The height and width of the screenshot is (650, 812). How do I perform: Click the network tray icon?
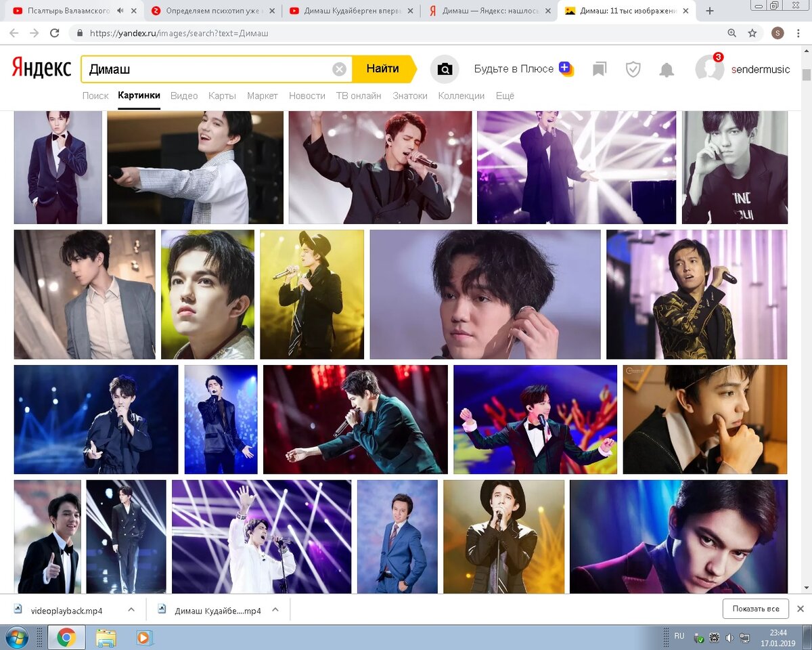(745, 638)
